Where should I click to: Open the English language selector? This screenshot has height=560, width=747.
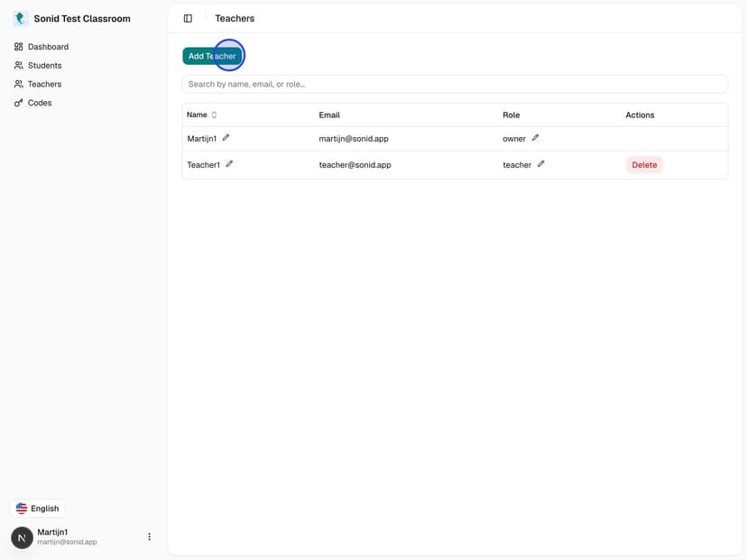point(37,508)
